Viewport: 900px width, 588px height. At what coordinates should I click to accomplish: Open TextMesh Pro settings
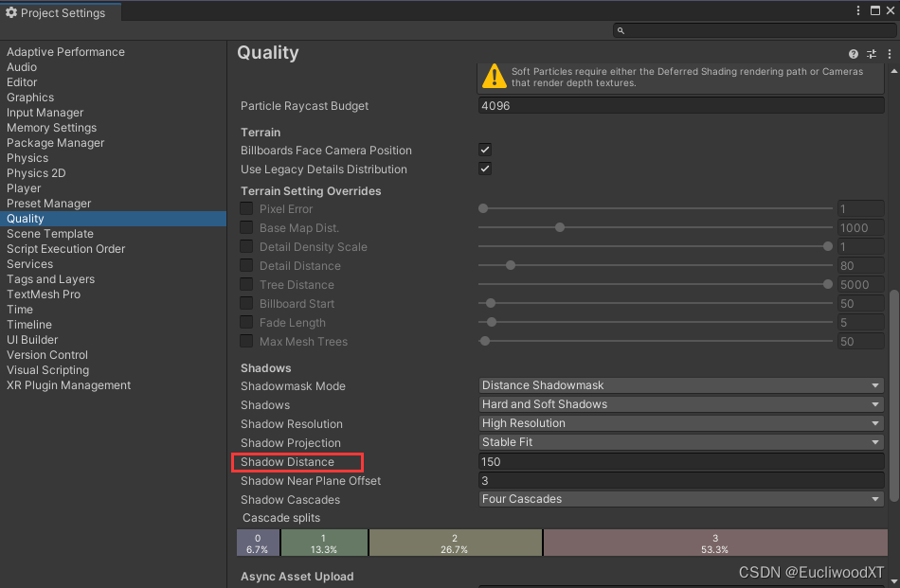click(44, 294)
